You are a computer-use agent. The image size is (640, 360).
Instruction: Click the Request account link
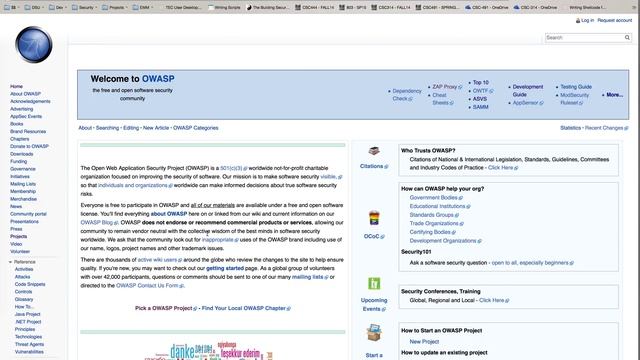click(x=615, y=20)
